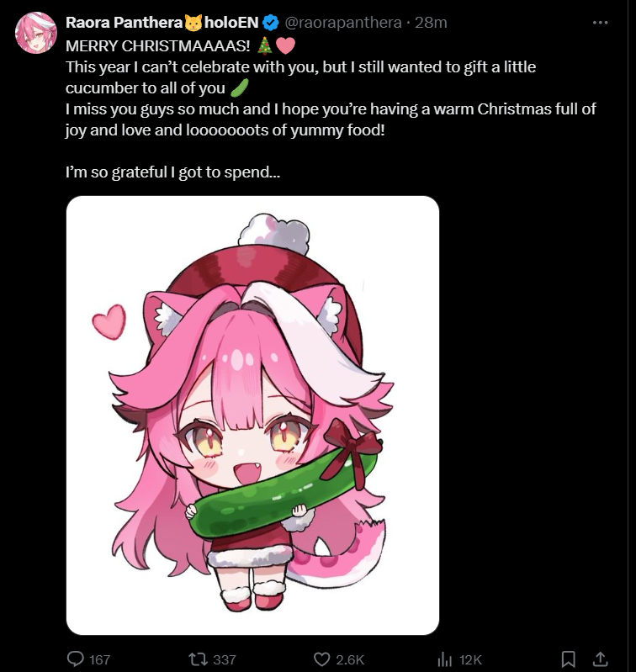Expand the truncated text 'I'm so grateful I got to spend...'
This screenshot has height=672, width=636.
[172, 172]
